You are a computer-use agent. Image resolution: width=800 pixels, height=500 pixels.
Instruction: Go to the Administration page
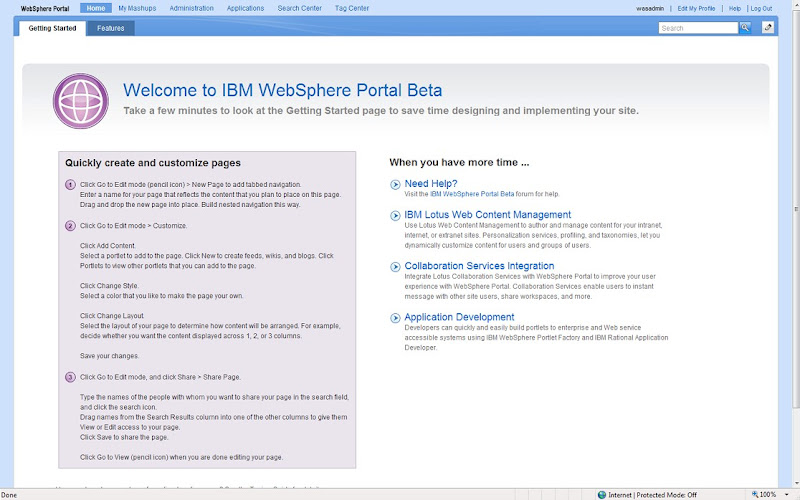coord(191,8)
